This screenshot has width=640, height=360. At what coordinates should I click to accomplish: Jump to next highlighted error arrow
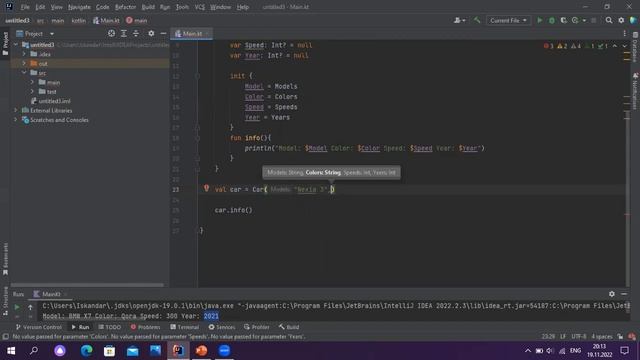tap(624, 46)
